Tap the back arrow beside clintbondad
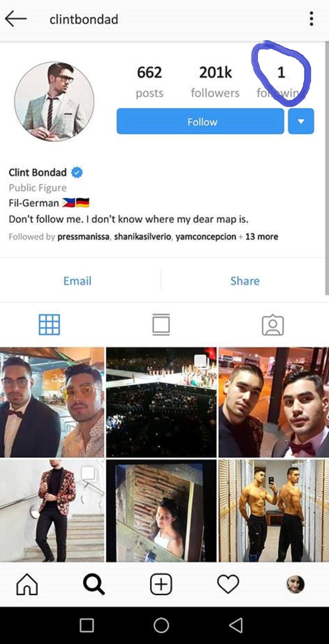The width and height of the screenshot is (329, 644). [16, 19]
